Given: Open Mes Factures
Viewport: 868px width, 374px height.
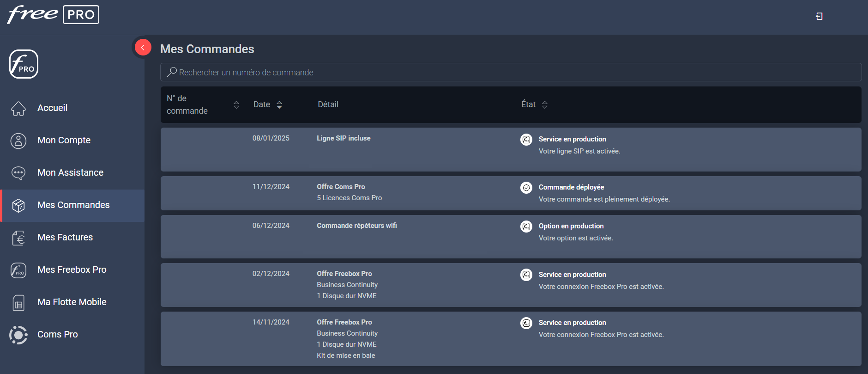Looking at the screenshot, I should pyautogui.click(x=72, y=238).
